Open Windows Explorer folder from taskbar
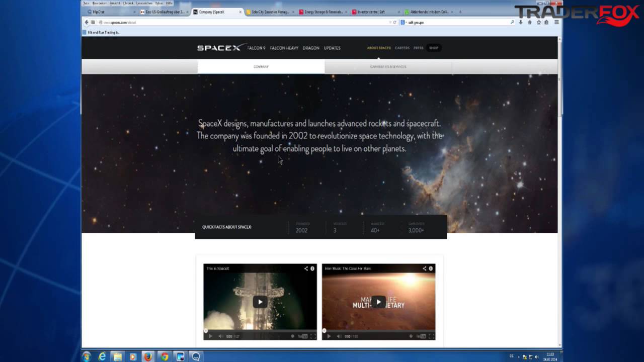The height and width of the screenshot is (362, 644). tap(117, 356)
